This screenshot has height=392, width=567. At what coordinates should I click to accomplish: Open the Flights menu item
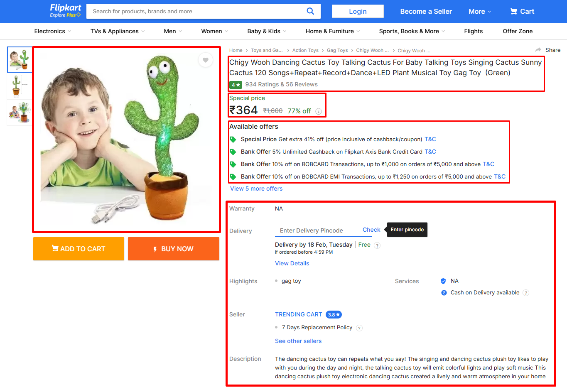(x=473, y=31)
